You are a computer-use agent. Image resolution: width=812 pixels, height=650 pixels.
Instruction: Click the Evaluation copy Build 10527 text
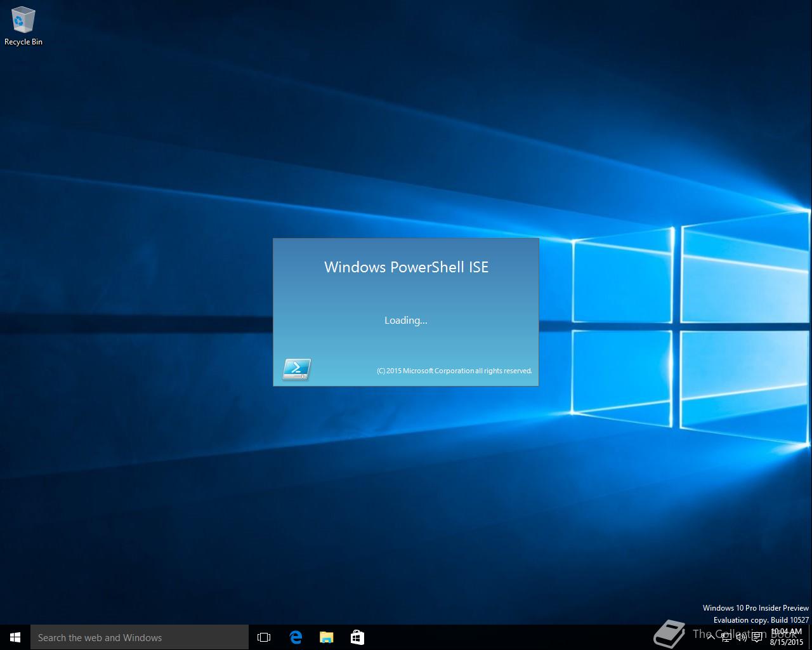pyautogui.click(x=761, y=620)
